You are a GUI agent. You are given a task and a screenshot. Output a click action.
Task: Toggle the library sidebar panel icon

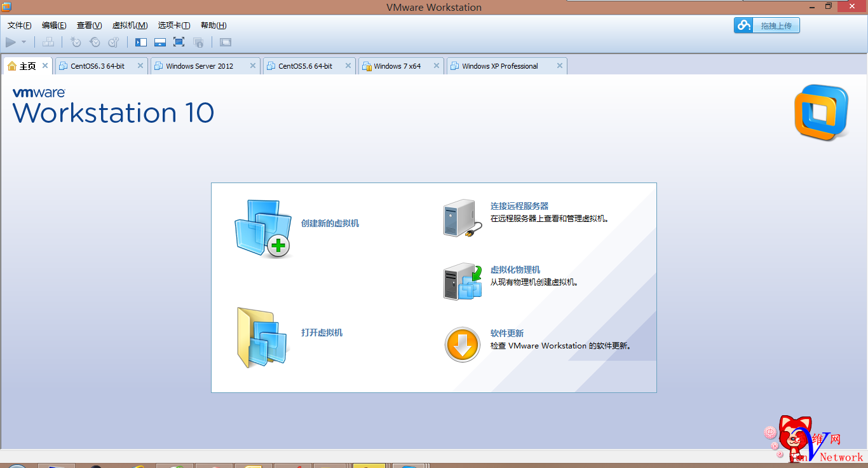pyautogui.click(x=141, y=42)
